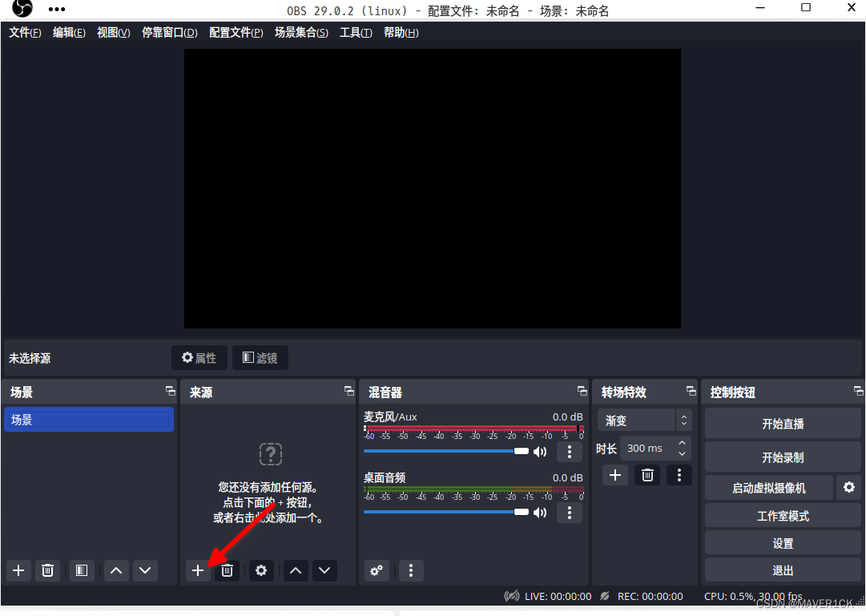Viewport: 866px width, 616px height.
Task: Remove transition with trash icon
Action: (x=647, y=475)
